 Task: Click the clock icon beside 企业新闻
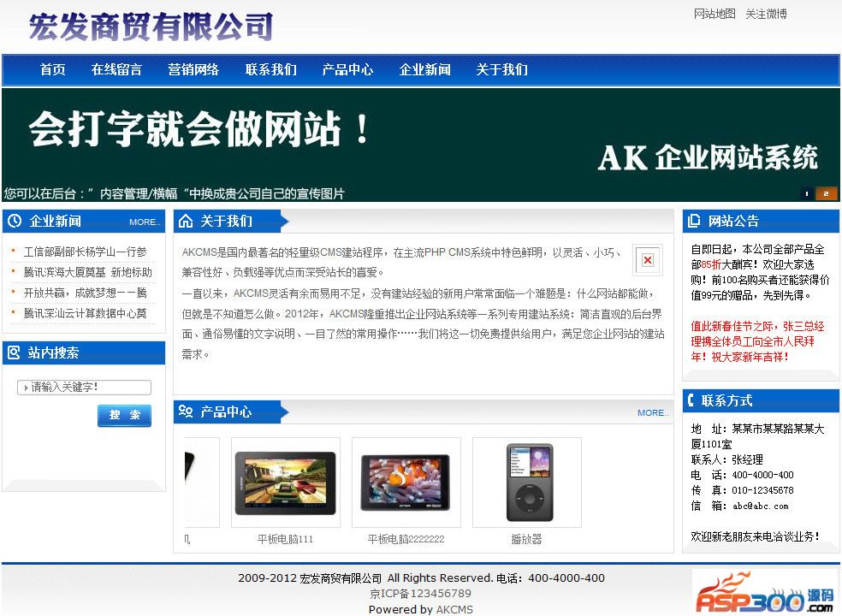click(15, 222)
